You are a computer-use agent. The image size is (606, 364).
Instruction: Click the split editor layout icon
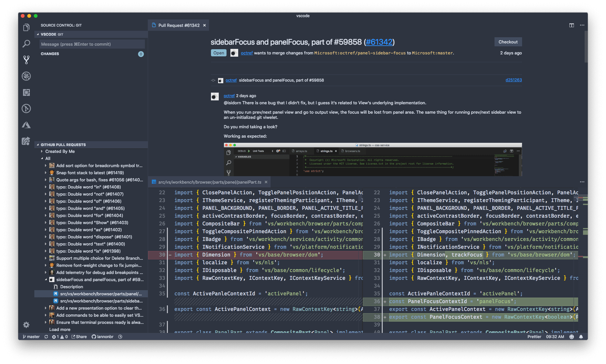(571, 25)
